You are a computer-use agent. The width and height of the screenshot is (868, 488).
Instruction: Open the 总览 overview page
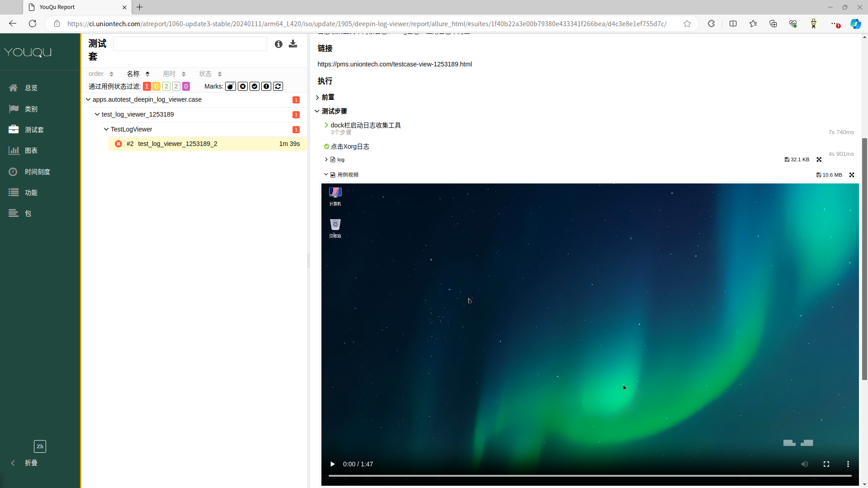point(31,88)
